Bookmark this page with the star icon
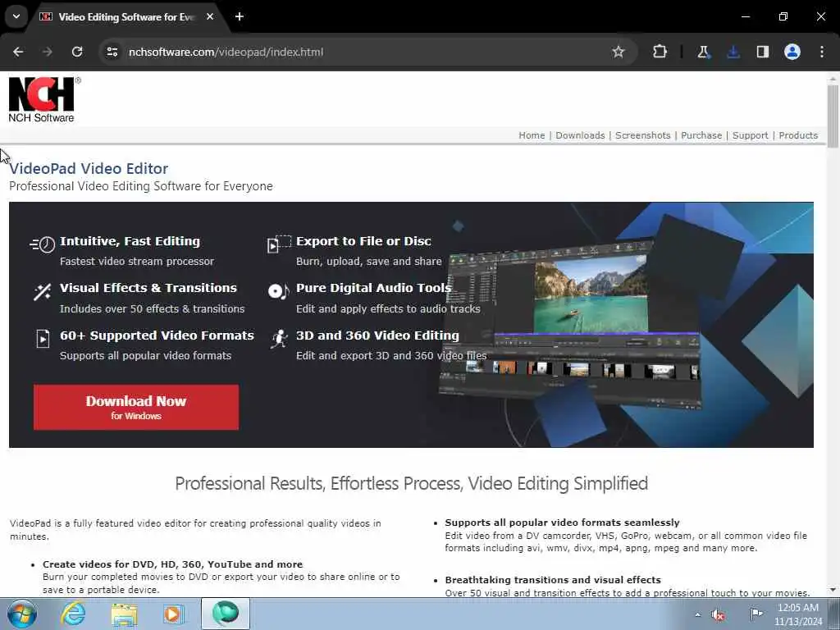Viewport: 840px width, 630px height. (619, 52)
